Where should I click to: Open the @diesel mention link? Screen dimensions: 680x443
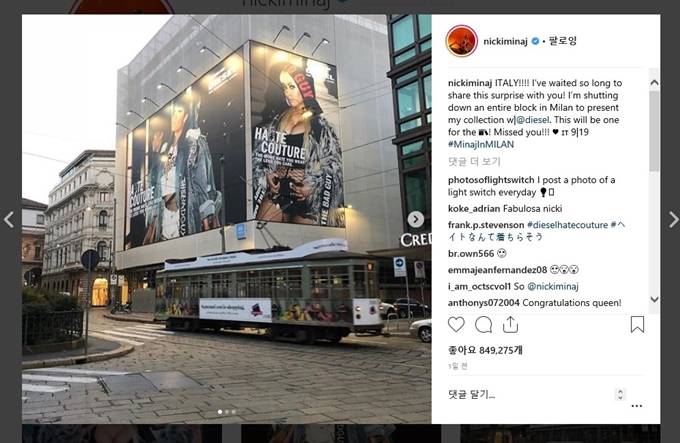pos(533,120)
